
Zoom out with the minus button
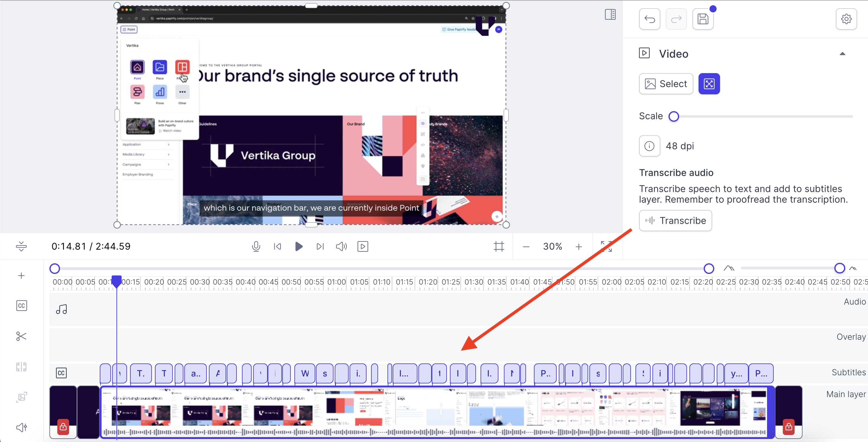pyautogui.click(x=526, y=247)
